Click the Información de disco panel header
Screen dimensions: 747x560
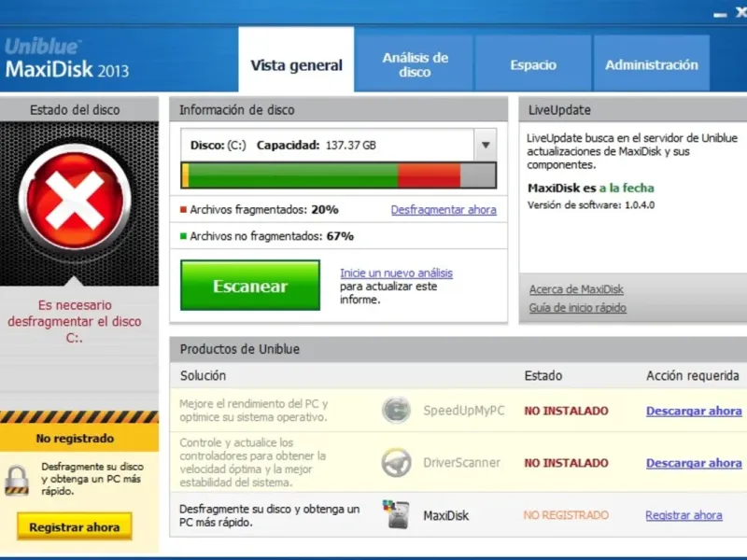point(338,109)
